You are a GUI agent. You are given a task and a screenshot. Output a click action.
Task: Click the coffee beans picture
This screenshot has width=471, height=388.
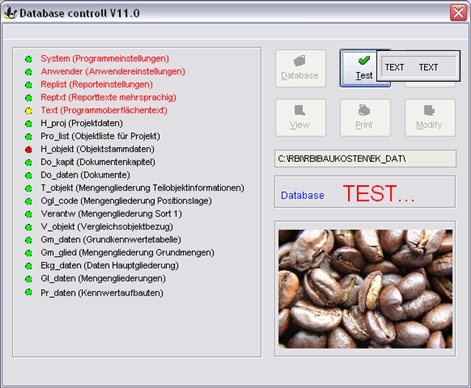click(x=365, y=289)
